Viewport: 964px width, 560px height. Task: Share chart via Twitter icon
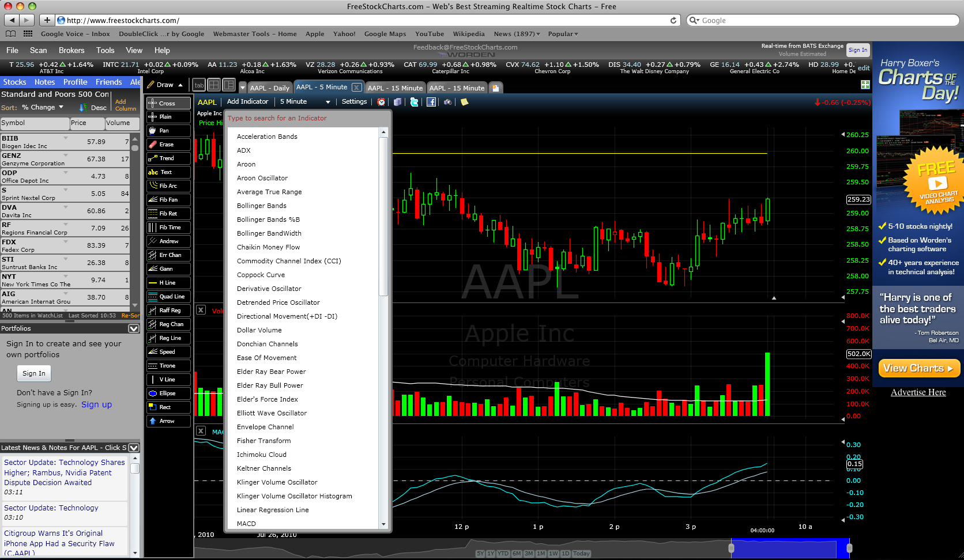coord(414,102)
